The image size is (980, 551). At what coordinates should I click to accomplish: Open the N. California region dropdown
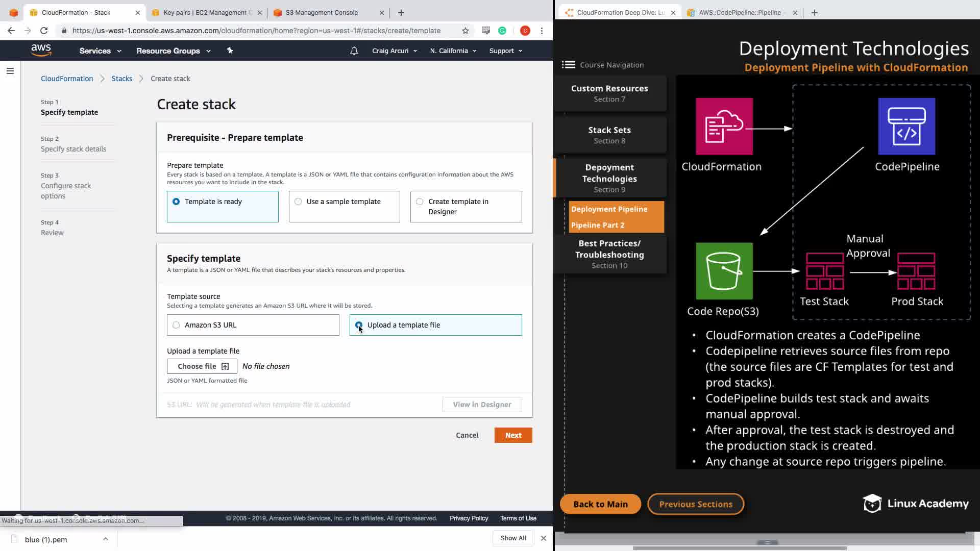tap(453, 51)
